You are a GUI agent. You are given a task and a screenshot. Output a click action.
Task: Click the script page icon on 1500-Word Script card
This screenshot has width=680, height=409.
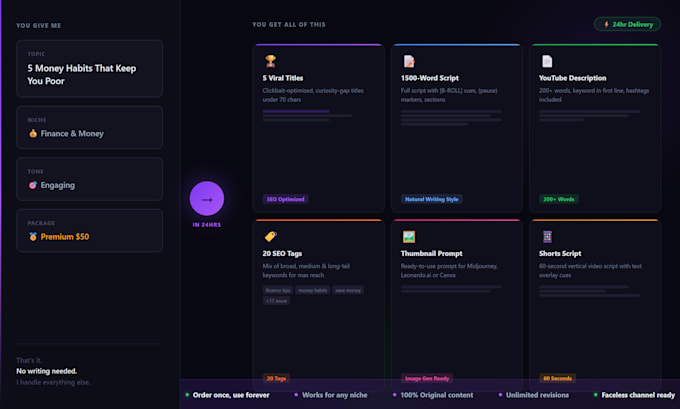tap(409, 61)
